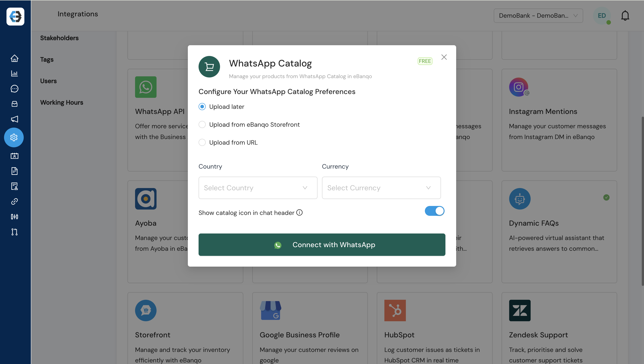Click the Dynamic FAQs card title
This screenshot has width=644, height=364.
tap(534, 223)
